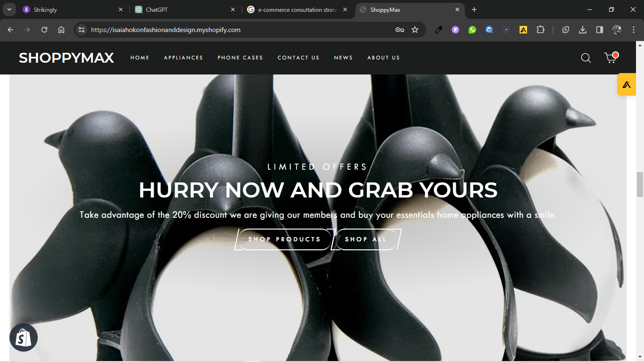Image resolution: width=644 pixels, height=362 pixels.
Task: Open the site search magnifier icon
Action: [x=586, y=58]
